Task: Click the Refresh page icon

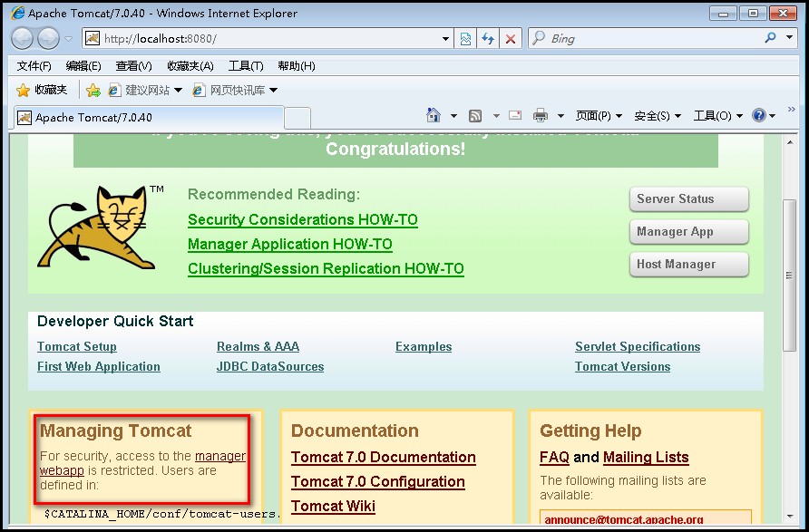Action: (488, 39)
